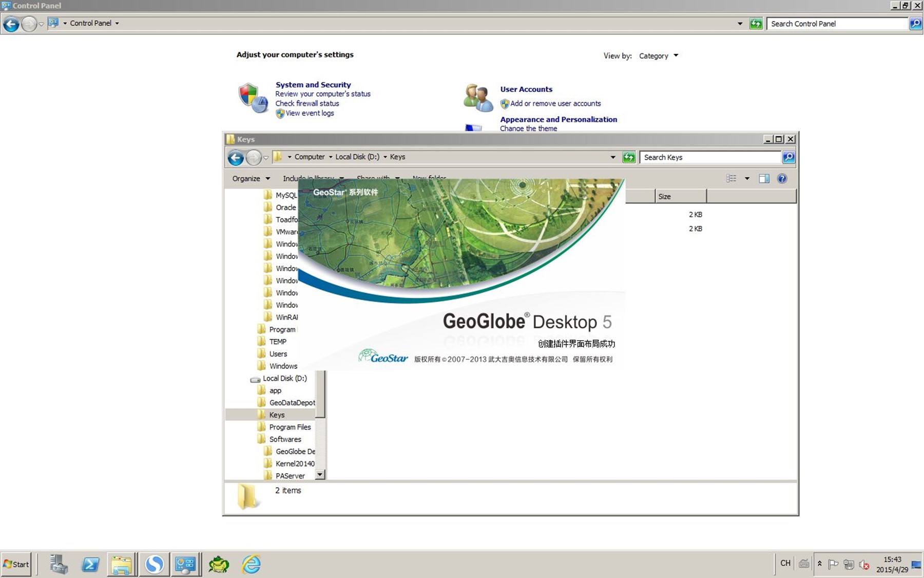The image size is (924, 578).
Task: Go back in Control Panel window
Action: (11, 24)
